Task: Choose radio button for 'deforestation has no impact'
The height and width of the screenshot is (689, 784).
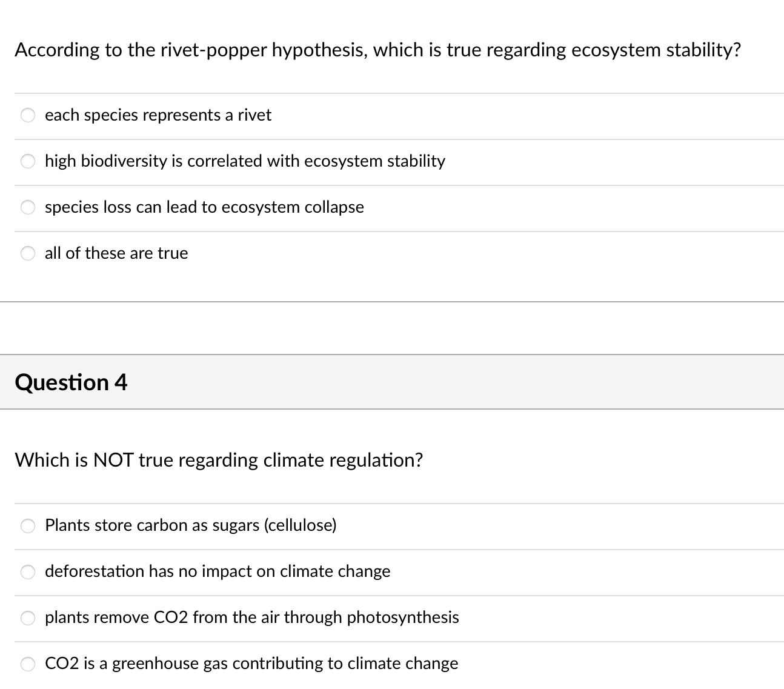Action: tap(28, 571)
